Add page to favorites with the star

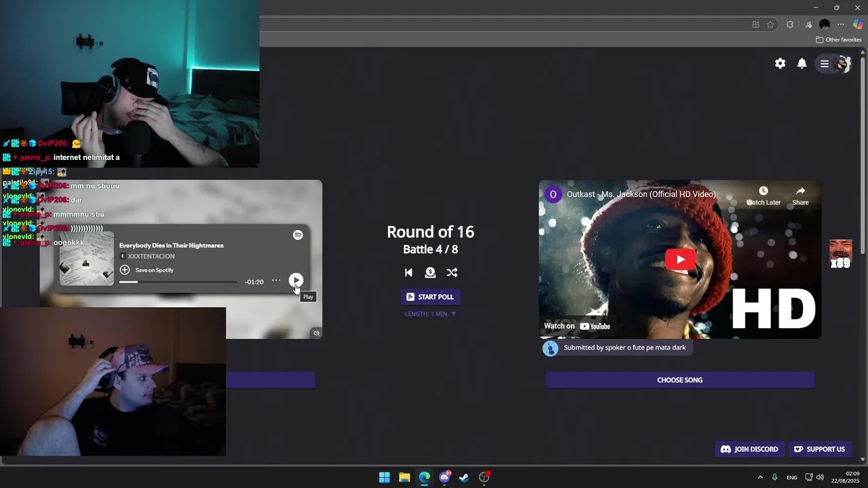click(x=770, y=24)
